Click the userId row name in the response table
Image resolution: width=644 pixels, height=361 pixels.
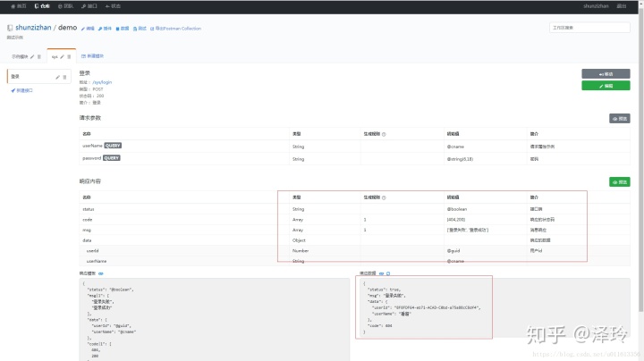[x=92, y=251]
